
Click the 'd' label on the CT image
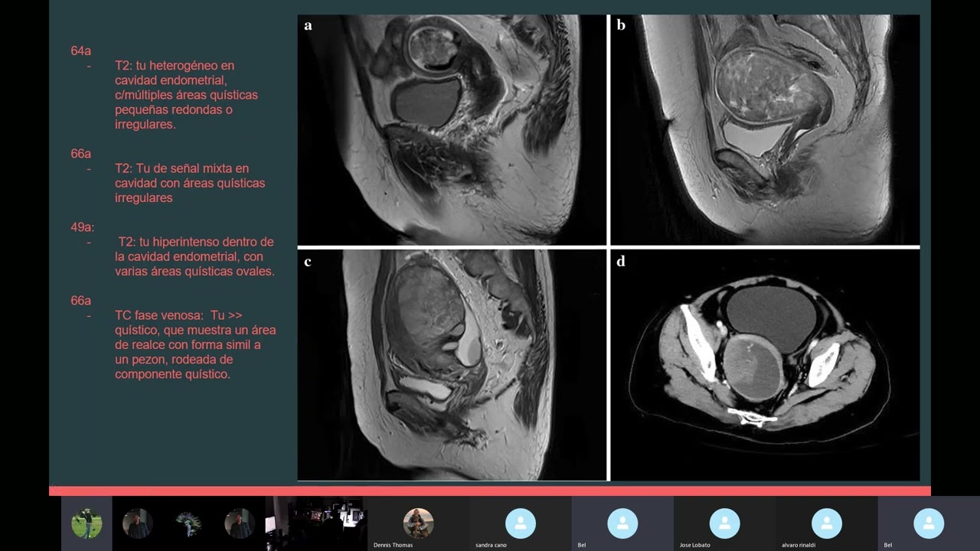[621, 261]
